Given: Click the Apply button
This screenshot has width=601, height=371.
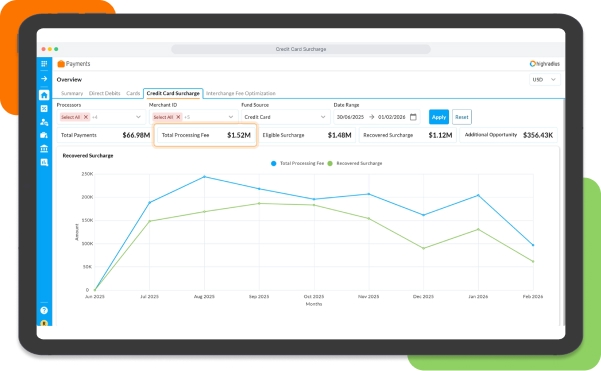Looking at the screenshot, I should (439, 117).
